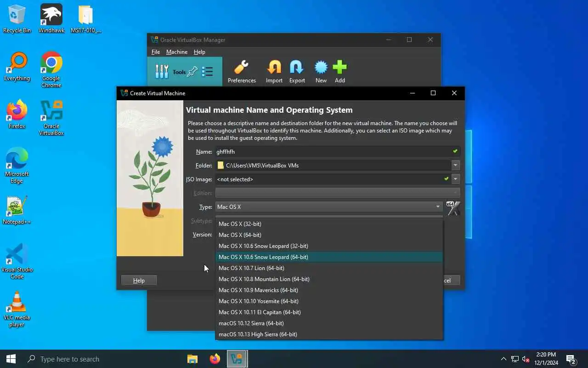This screenshot has height=368, width=588.
Task: Open Recycle Bin desktop icon
Action: coord(17,19)
